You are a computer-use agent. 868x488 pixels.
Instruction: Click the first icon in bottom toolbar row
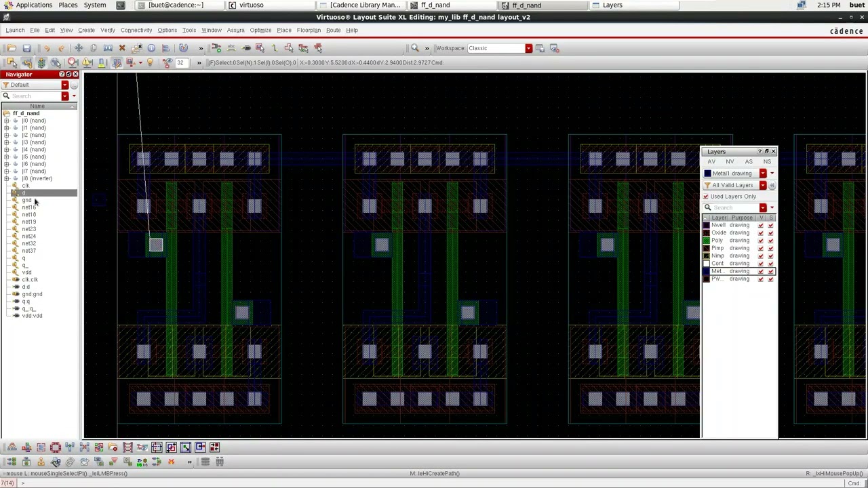point(12,447)
